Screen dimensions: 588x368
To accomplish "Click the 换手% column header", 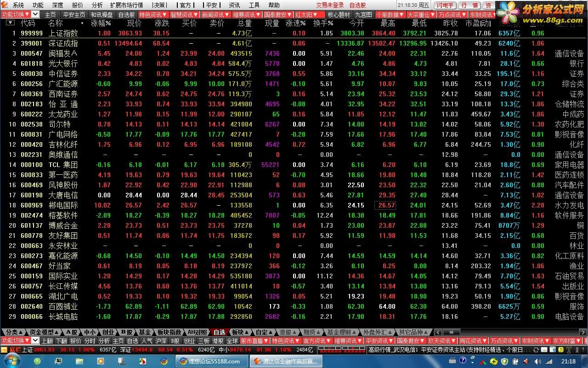I will click(323, 23).
